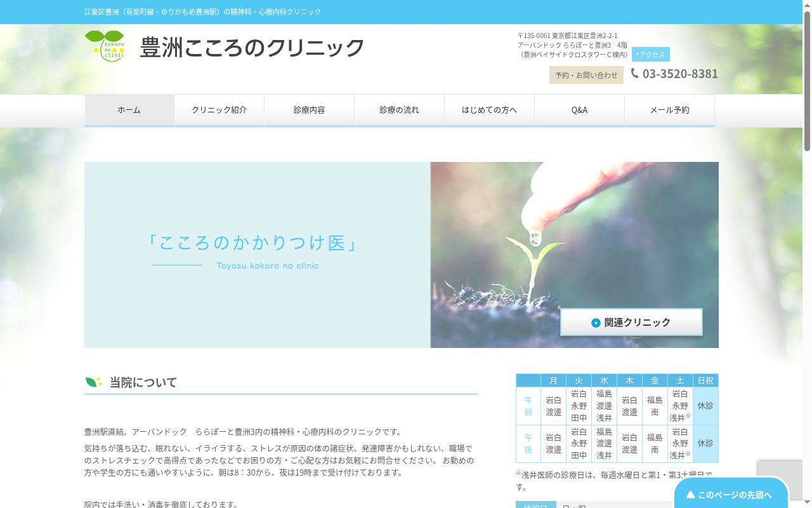Click the paragraph starting 豊洲駅直結、アーバンドック

(244, 432)
